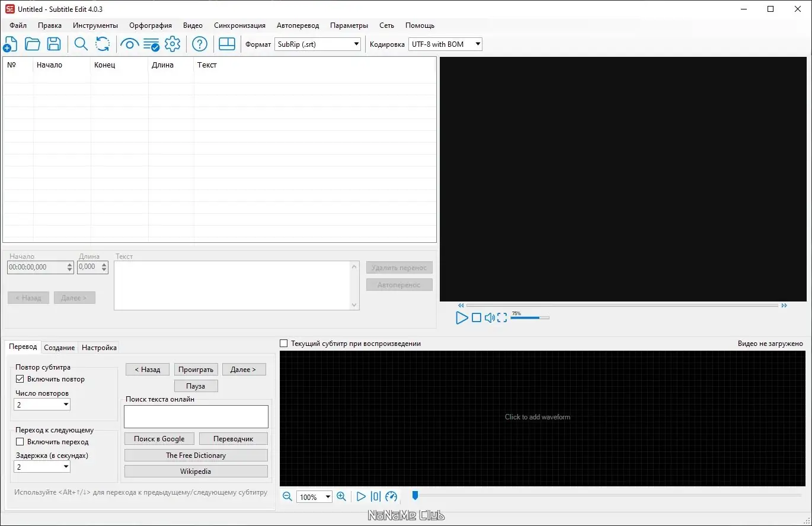Disable the Включить повтор checkbox
Screen dimensions: 812x526
point(20,379)
